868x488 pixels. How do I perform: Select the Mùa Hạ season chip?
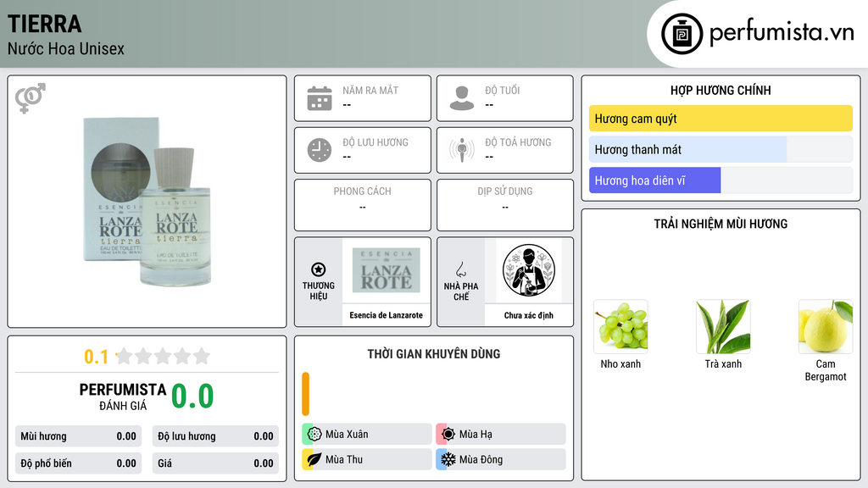click(500, 435)
